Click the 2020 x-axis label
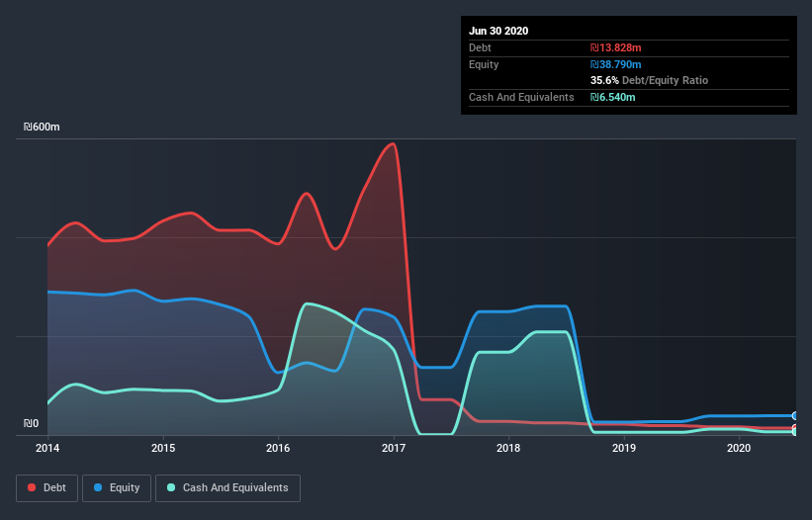812x520 pixels. pos(739,448)
